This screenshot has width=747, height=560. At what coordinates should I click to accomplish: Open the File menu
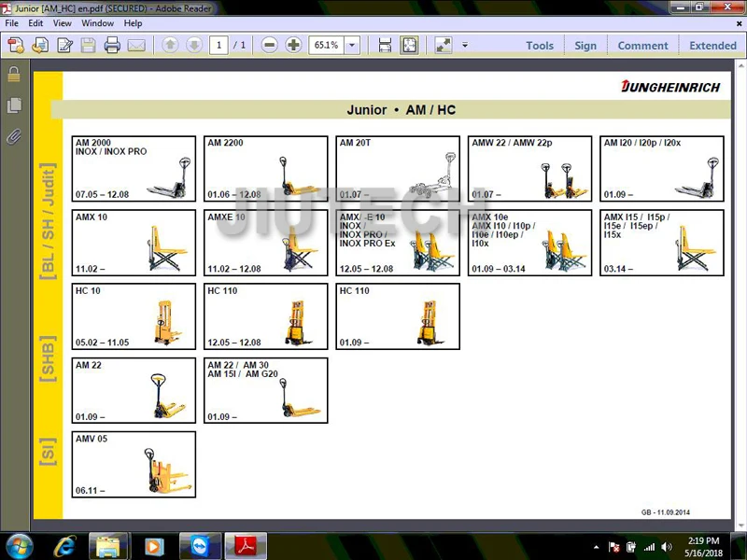[x=11, y=22]
